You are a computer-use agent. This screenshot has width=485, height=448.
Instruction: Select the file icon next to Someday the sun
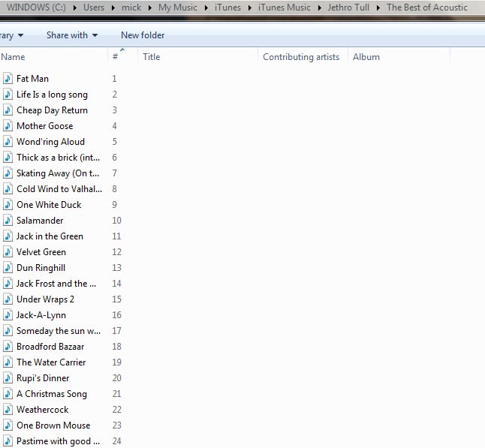(x=8, y=331)
